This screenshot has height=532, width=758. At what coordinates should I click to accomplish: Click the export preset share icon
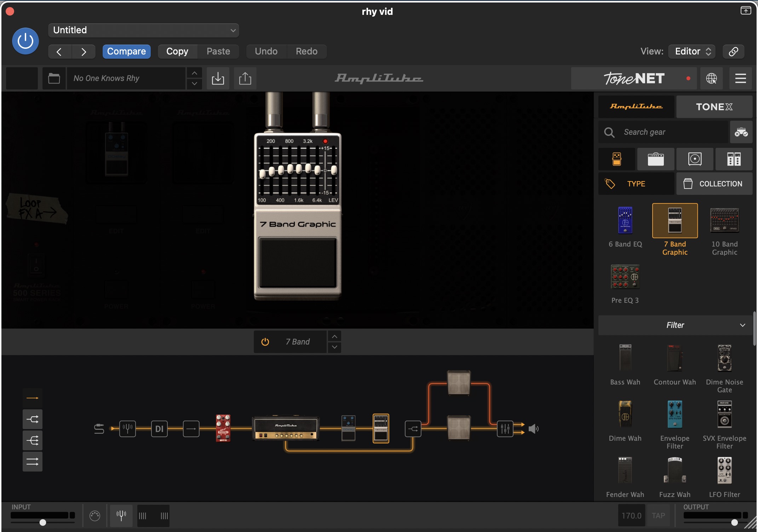point(245,78)
